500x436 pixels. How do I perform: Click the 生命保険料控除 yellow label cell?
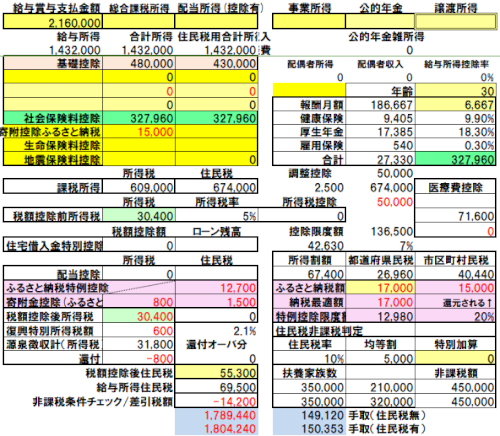pyautogui.click(x=53, y=146)
